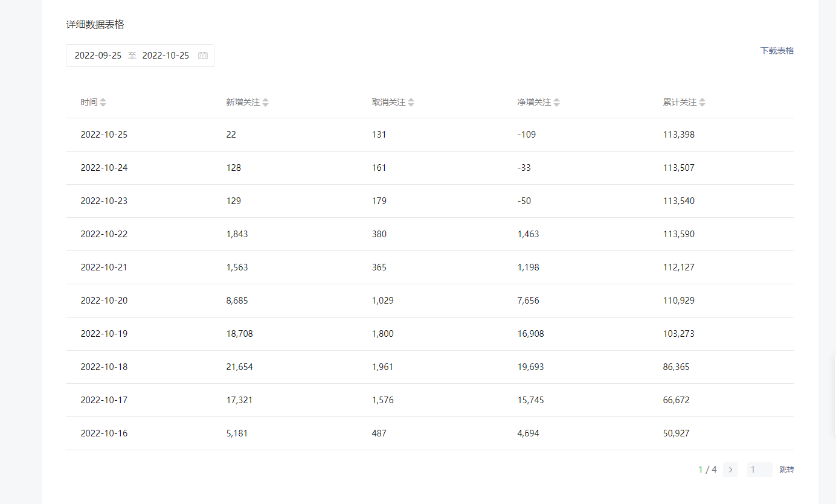Click the cumulative value 113,590
Viewport: 836px width, 504px height.
(678, 234)
